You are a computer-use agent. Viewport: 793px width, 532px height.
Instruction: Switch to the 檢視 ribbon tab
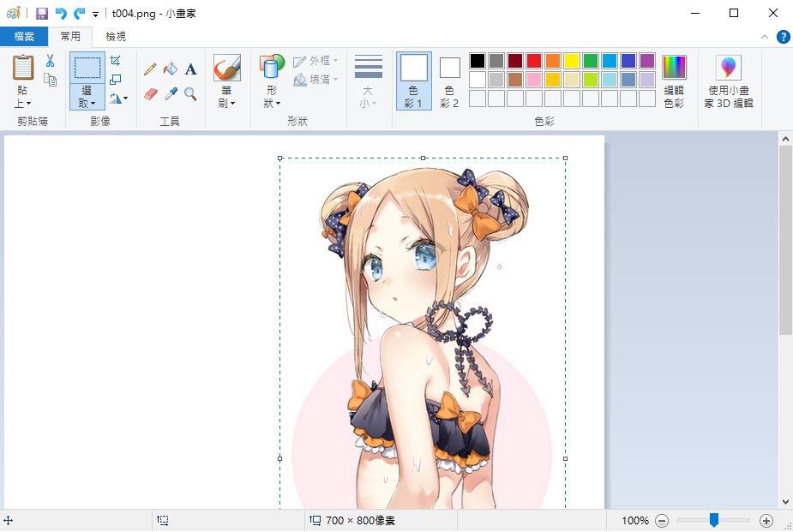tap(116, 36)
